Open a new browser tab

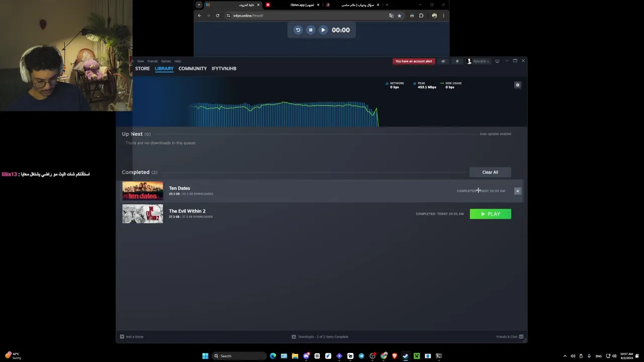click(387, 5)
